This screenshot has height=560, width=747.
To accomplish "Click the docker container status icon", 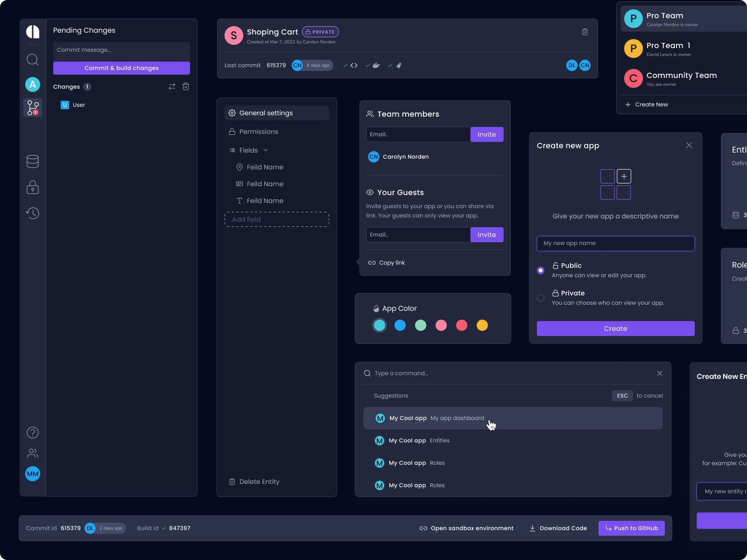I will pos(376,65).
